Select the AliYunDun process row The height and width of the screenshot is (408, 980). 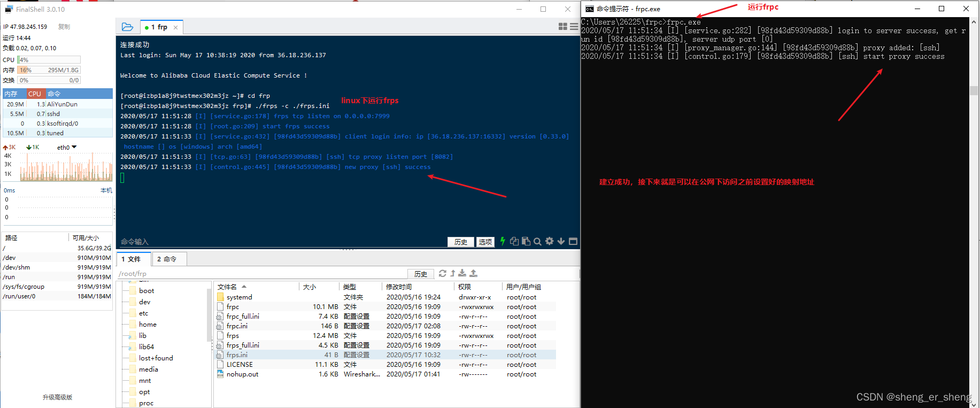[58, 104]
